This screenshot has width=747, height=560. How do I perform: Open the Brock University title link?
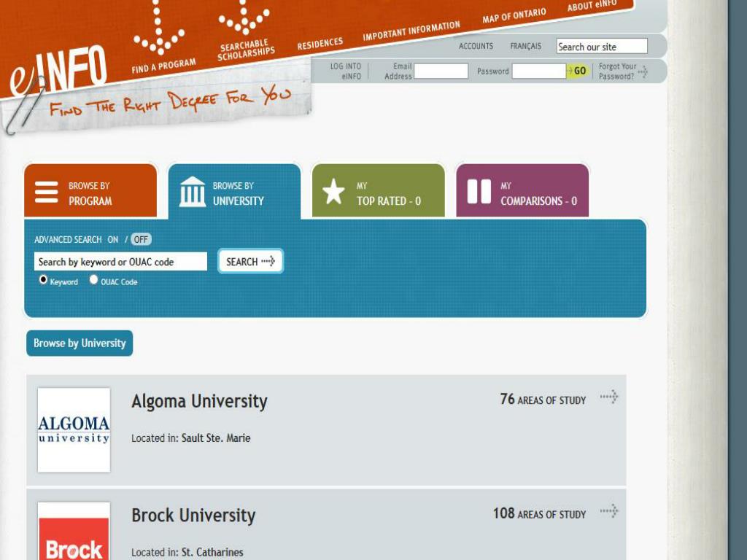point(193,516)
